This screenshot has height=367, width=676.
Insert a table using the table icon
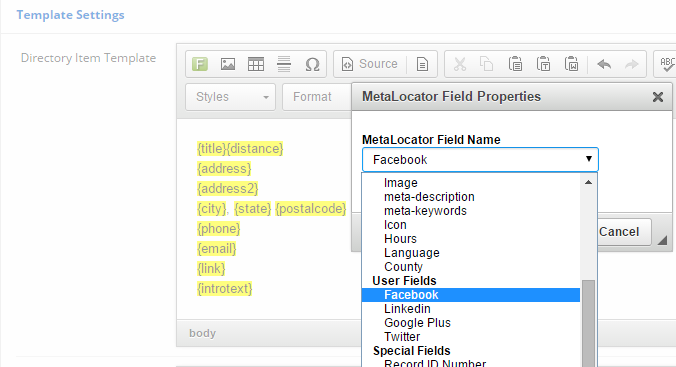pos(256,64)
